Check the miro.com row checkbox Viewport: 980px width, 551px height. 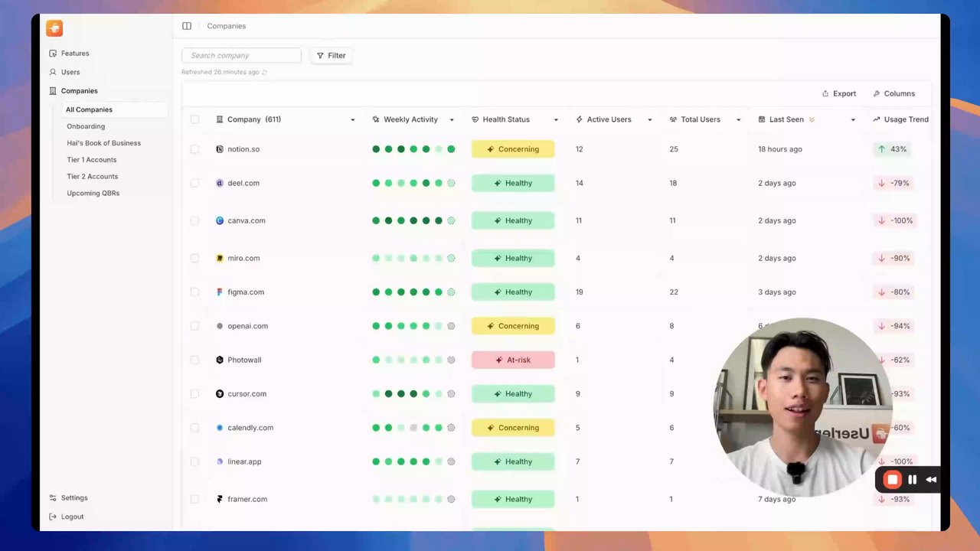pos(194,258)
